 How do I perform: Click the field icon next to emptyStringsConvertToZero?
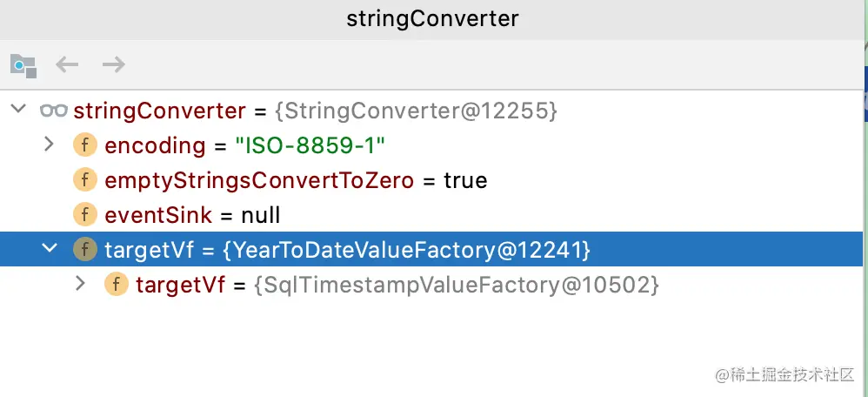84,180
